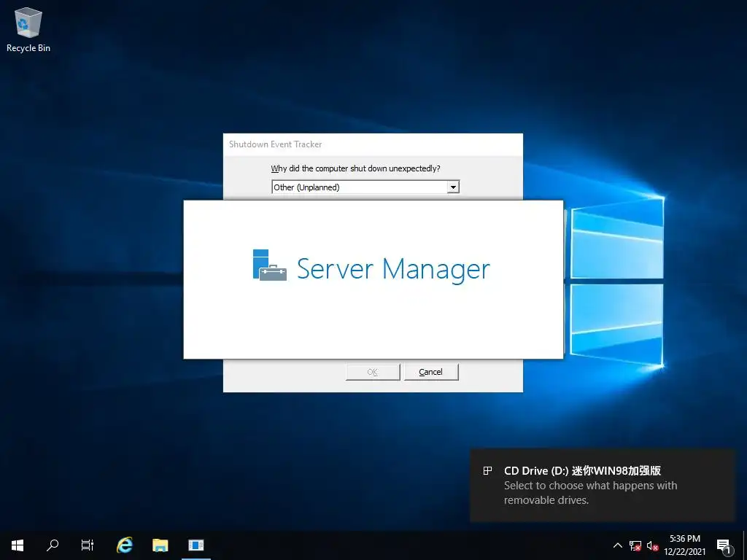Click the OK button in Shutdown Event Tracker

[x=373, y=372]
